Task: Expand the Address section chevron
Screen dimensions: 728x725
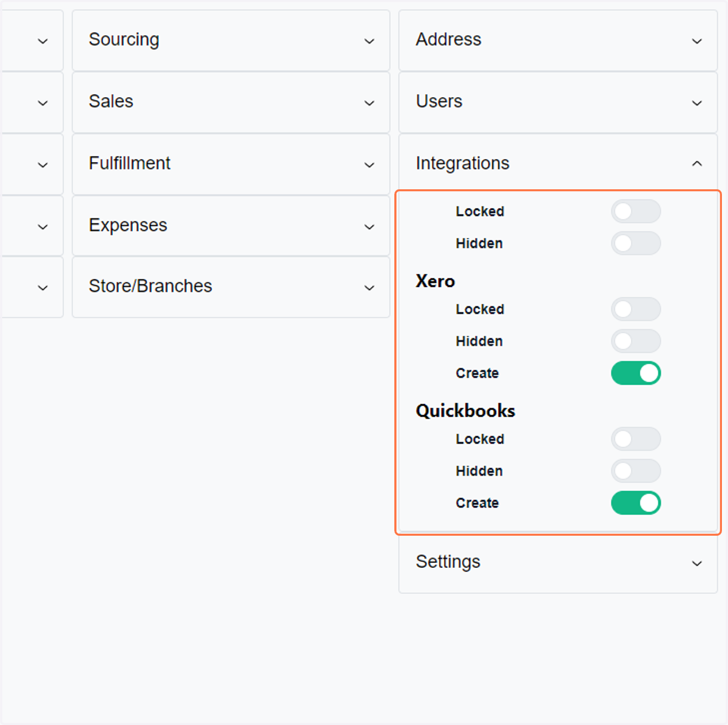Action: coord(697,41)
